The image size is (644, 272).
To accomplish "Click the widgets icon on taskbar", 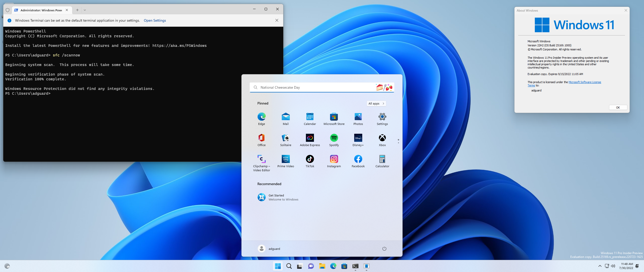I will 7,266.
